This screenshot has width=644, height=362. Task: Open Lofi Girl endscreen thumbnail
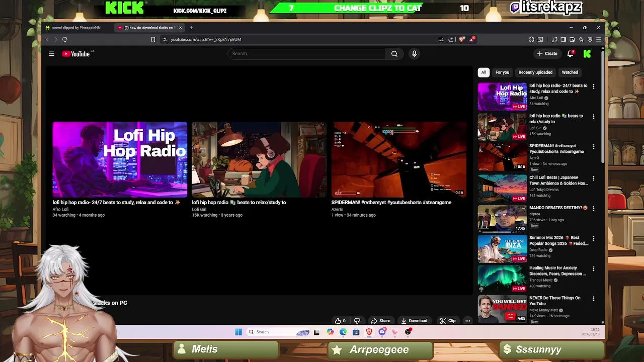point(259,160)
